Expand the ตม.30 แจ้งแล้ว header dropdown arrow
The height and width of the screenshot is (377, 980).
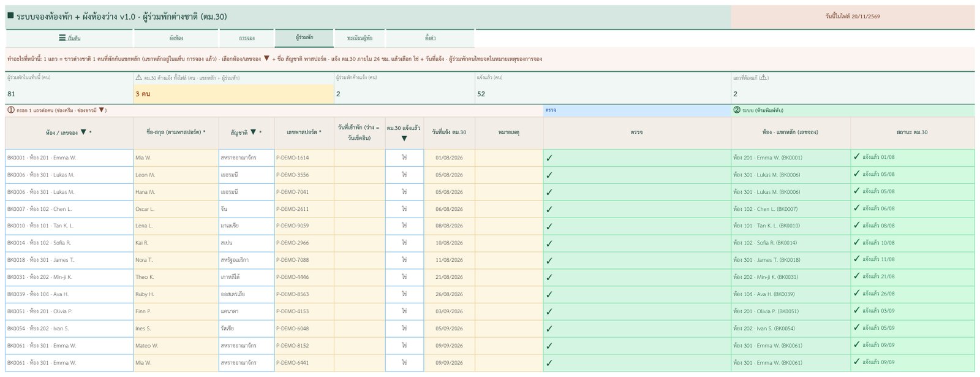404,139
